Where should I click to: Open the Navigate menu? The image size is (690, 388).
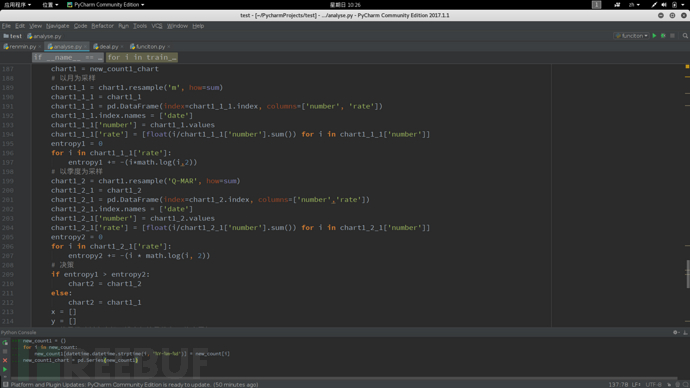tap(57, 26)
